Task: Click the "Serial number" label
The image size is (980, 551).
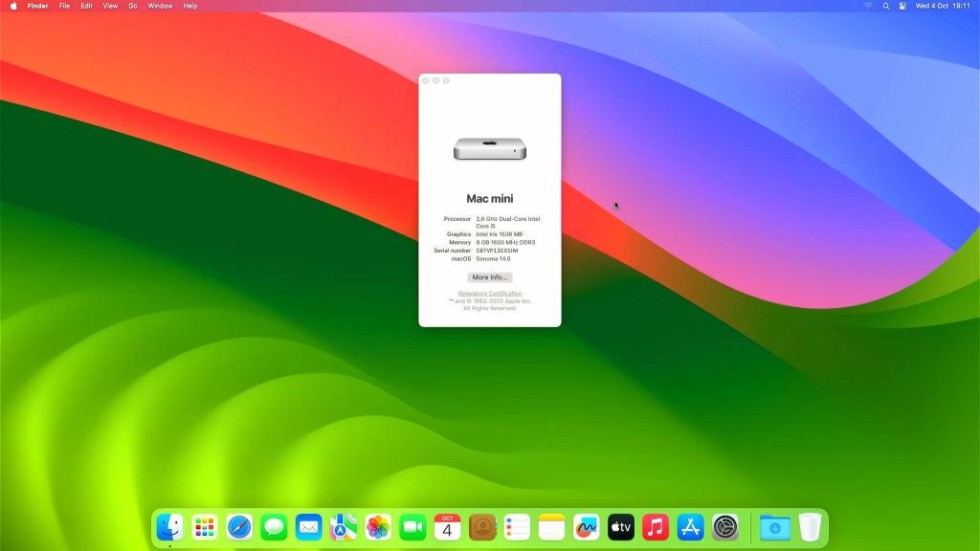Action: [452, 251]
